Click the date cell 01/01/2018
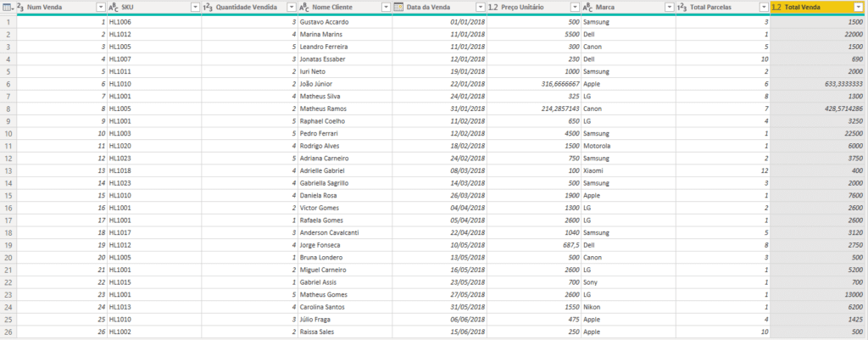This screenshot has width=868, height=340. (440, 21)
